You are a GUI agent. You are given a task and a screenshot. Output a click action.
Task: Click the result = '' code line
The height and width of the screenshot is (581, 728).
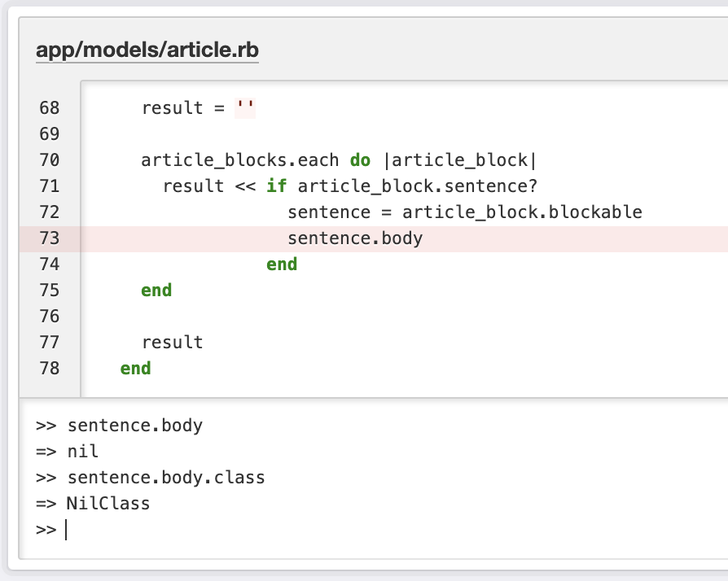click(x=199, y=108)
